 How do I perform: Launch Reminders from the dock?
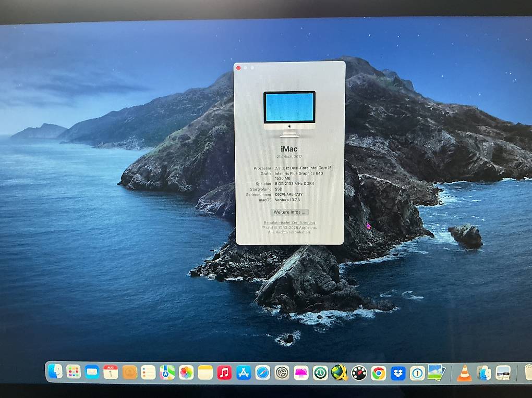tap(148, 372)
